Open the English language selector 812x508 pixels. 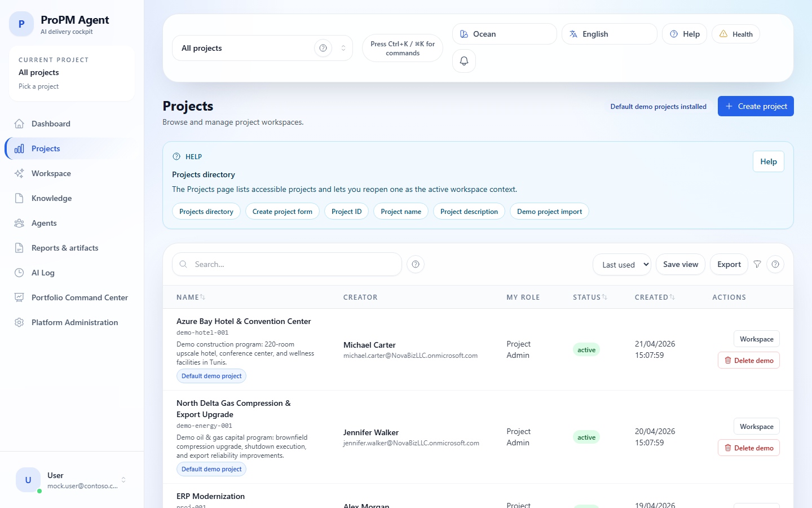click(609, 34)
